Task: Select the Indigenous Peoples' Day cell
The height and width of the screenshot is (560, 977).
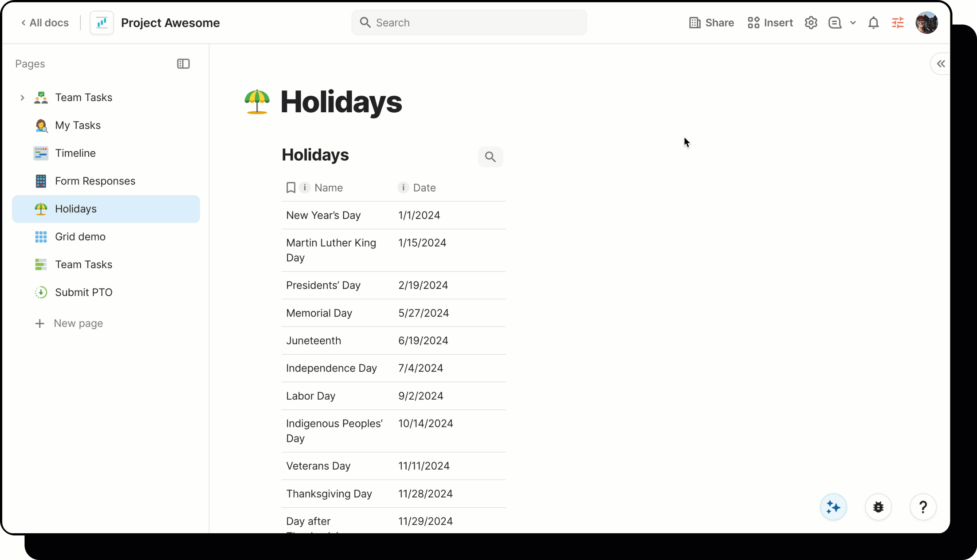Action: pyautogui.click(x=337, y=431)
